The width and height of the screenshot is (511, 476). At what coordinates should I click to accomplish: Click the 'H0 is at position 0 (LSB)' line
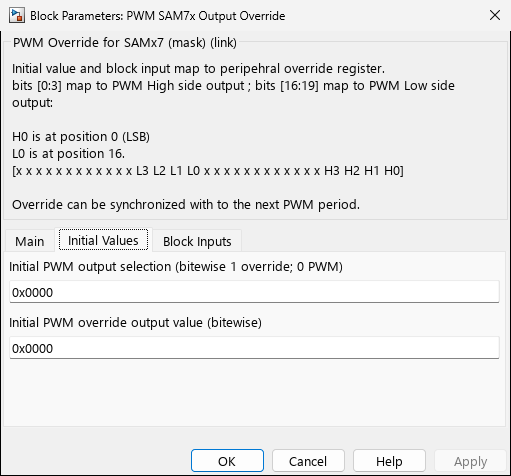[x=81, y=137]
